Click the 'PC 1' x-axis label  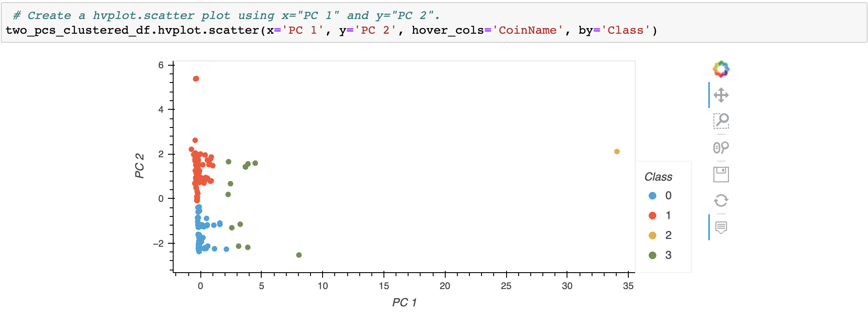[404, 302]
